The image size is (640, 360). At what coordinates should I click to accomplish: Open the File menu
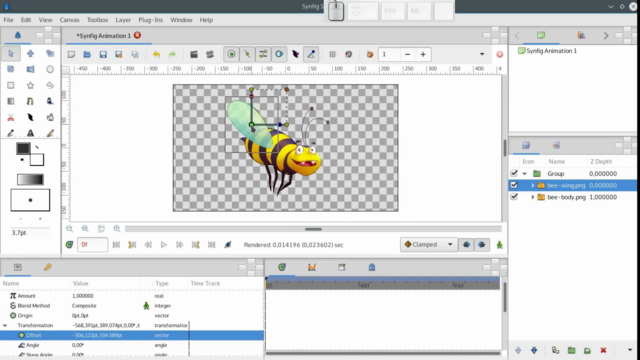pyautogui.click(x=8, y=20)
